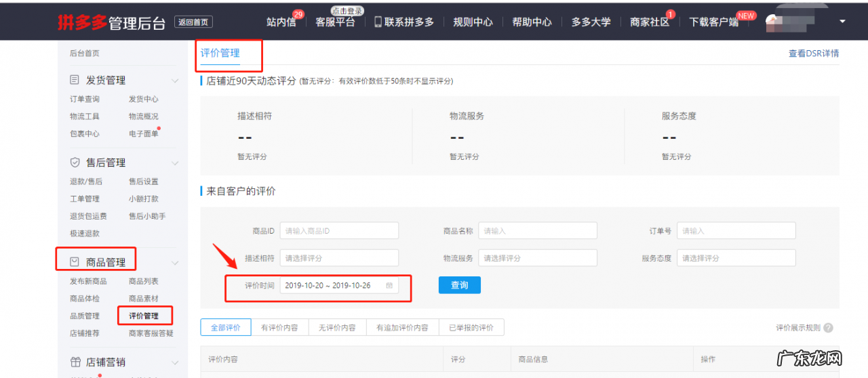This screenshot has height=378, width=868.
Task: Focus the 商品ID input field
Action: click(x=339, y=231)
